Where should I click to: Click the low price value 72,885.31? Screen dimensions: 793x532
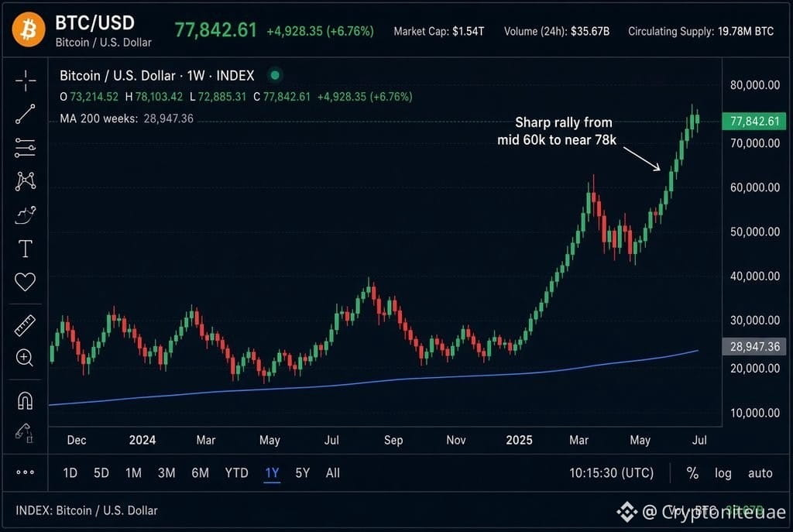222,97
